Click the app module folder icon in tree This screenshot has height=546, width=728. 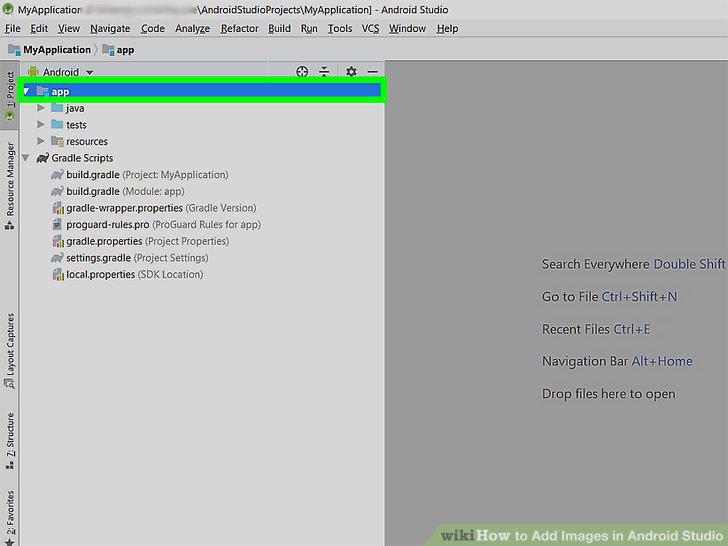coord(42,91)
